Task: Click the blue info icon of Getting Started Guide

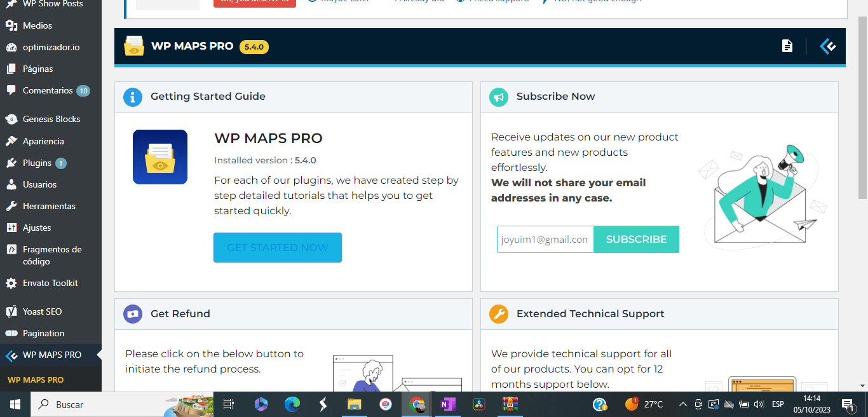Action: [x=132, y=97]
